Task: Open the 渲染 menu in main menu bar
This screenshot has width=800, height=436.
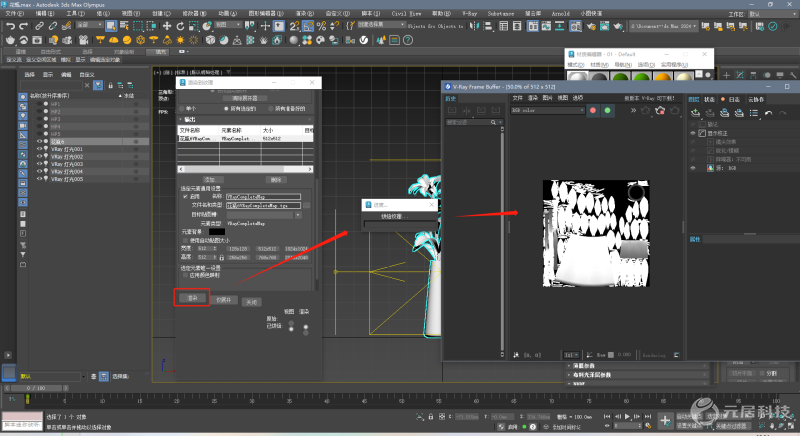Action: point(305,13)
